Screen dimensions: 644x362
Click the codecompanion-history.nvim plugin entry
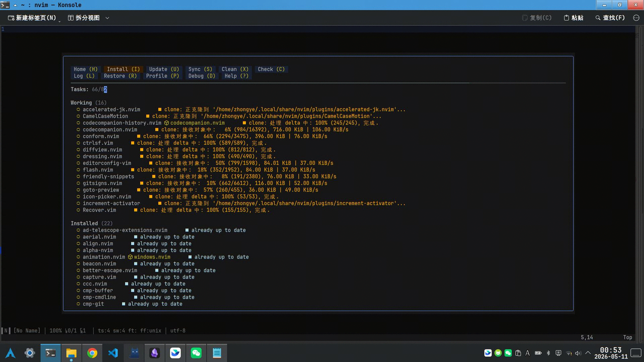pos(122,123)
